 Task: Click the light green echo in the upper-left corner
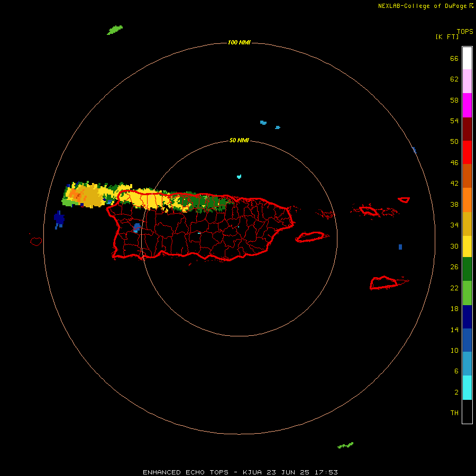coord(115,30)
